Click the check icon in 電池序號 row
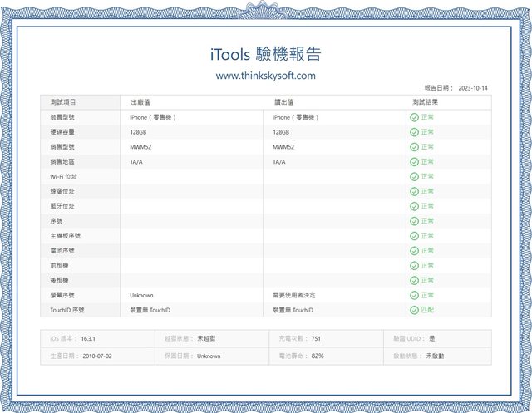The width and height of the screenshot is (532, 413). 414,251
